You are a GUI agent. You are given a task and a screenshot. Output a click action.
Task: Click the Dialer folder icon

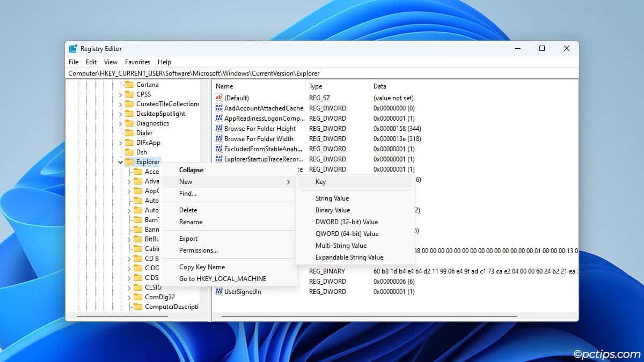point(129,132)
